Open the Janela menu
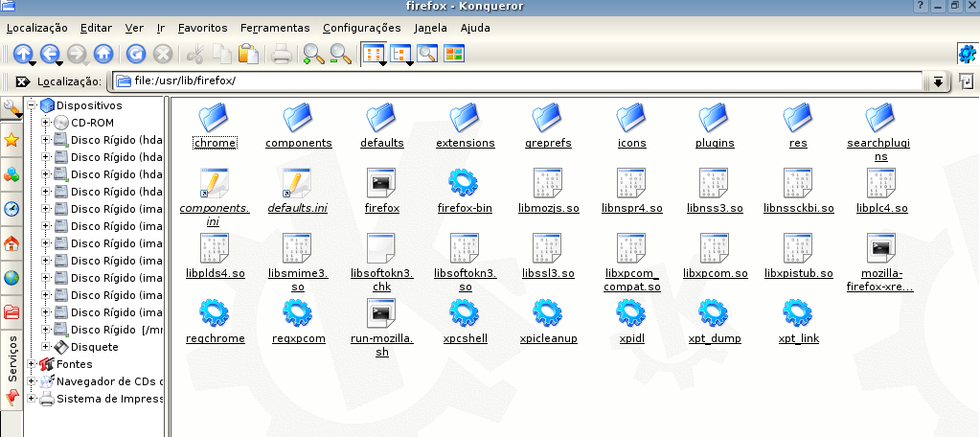 [x=431, y=28]
